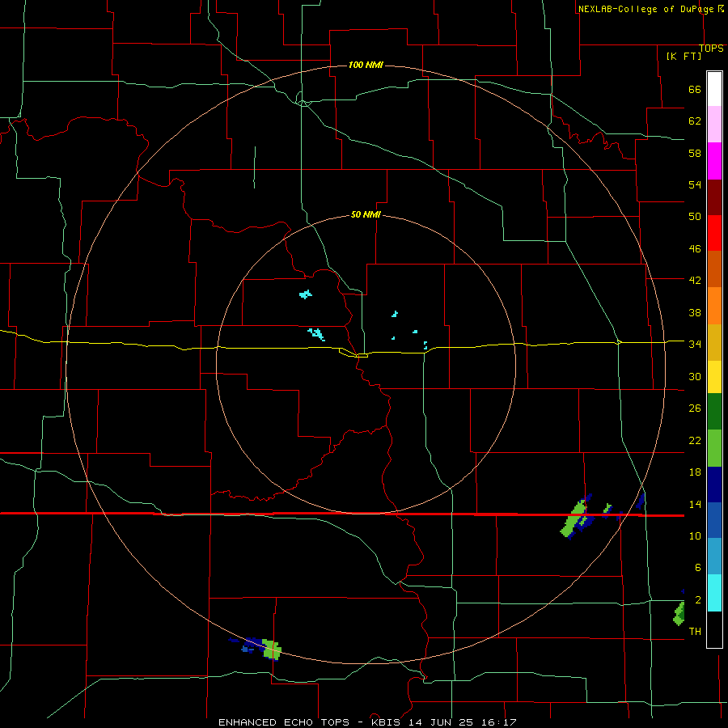Viewport: 728px width, 728px height.
Task: Click the white top color swatch near 66
Action: [x=714, y=89]
